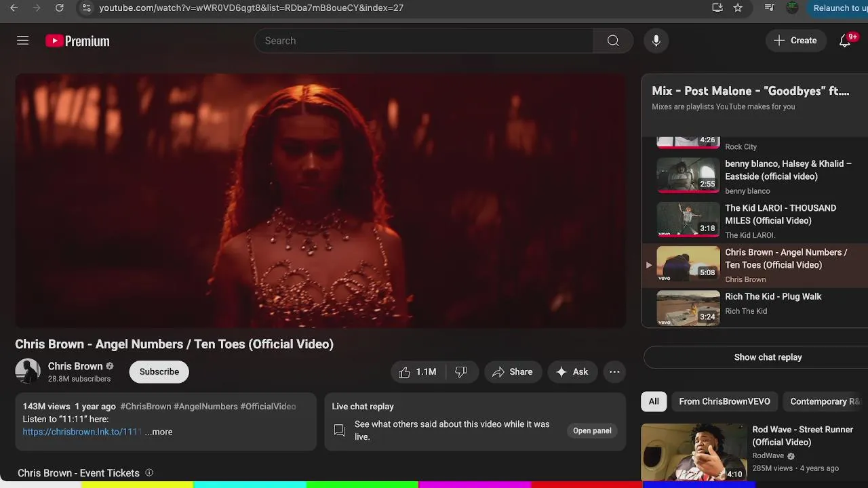The width and height of the screenshot is (868, 488).
Task: Play the Rock City playlist item
Action: [755, 142]
